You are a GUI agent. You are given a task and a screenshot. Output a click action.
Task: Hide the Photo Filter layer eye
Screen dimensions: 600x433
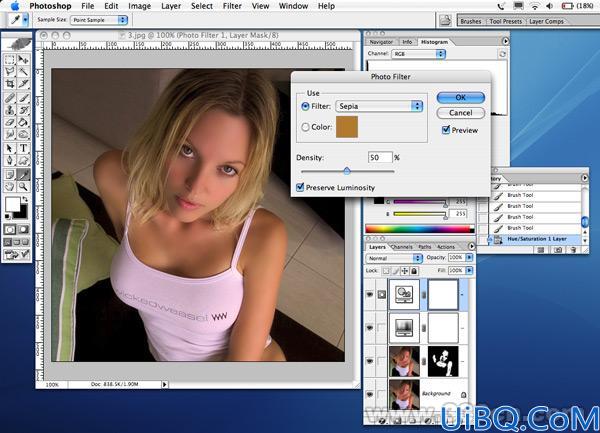[x=370, y=295]
